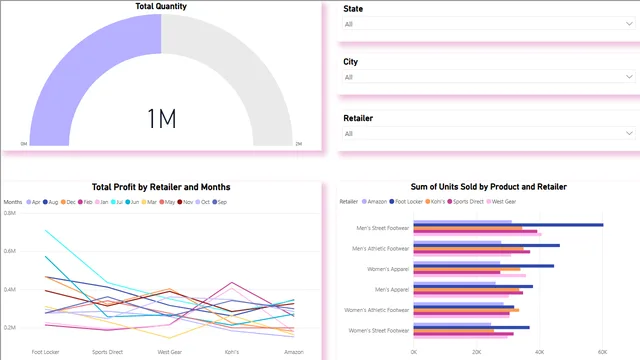Click the Feb legend entry
This screenshot has height=360, width=640.
click(85, 202)
